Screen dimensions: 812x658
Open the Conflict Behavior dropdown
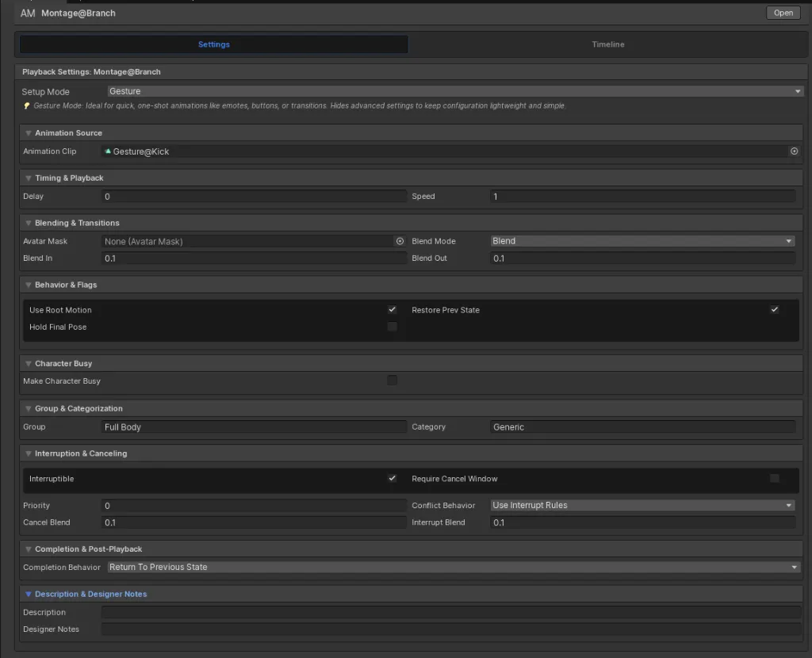(x=642, y=505)
